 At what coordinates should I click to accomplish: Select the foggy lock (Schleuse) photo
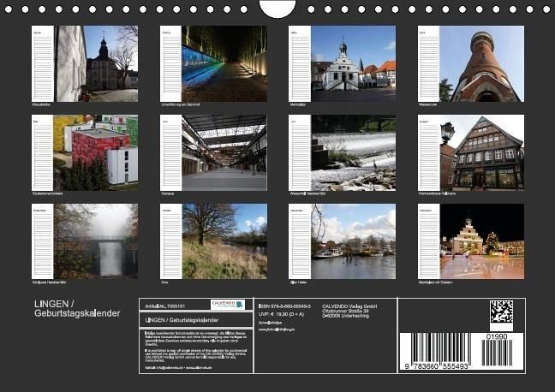(x=97, y=241)
